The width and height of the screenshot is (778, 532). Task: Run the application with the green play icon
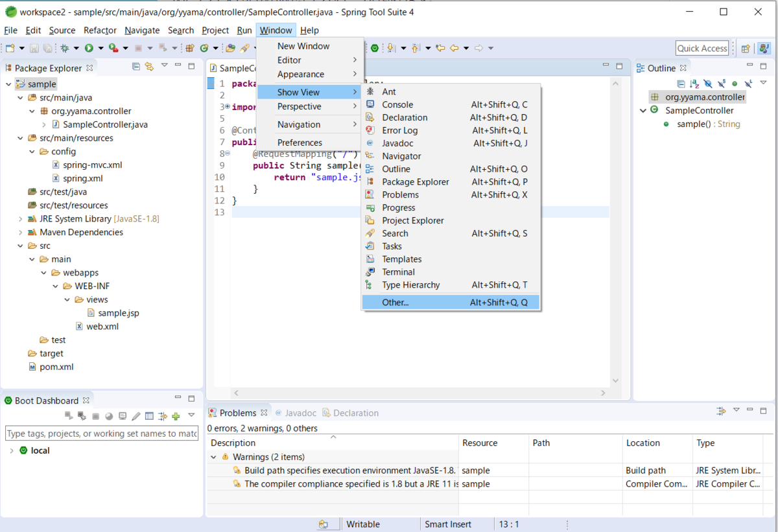click(x=89, y=48)
